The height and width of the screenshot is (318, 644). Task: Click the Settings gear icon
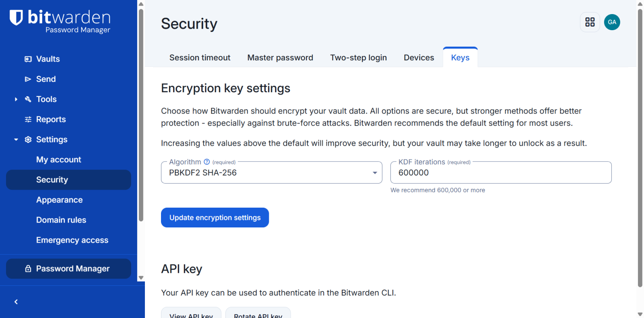coord(28,140)
